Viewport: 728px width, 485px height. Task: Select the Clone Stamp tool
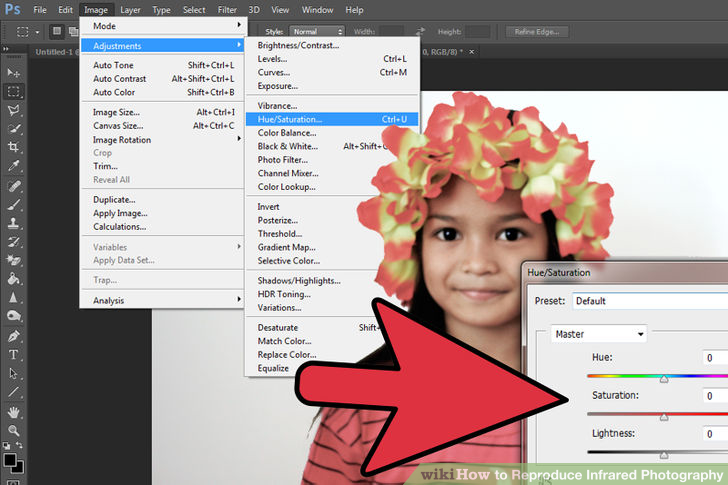click(13, 223)
